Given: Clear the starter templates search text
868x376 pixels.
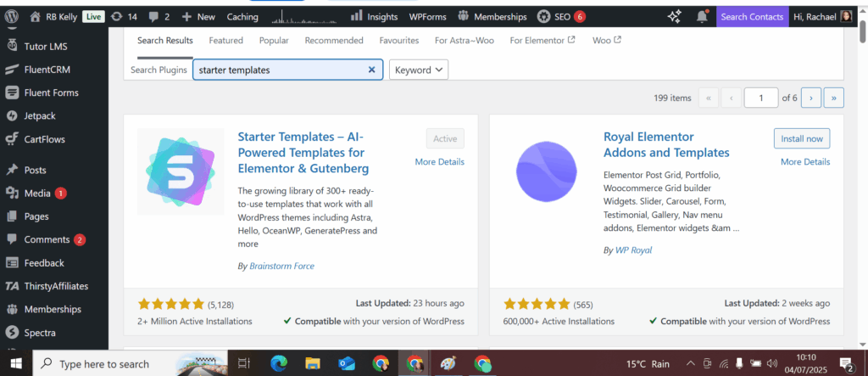Looking at the screenshot, I should point(371,70).
